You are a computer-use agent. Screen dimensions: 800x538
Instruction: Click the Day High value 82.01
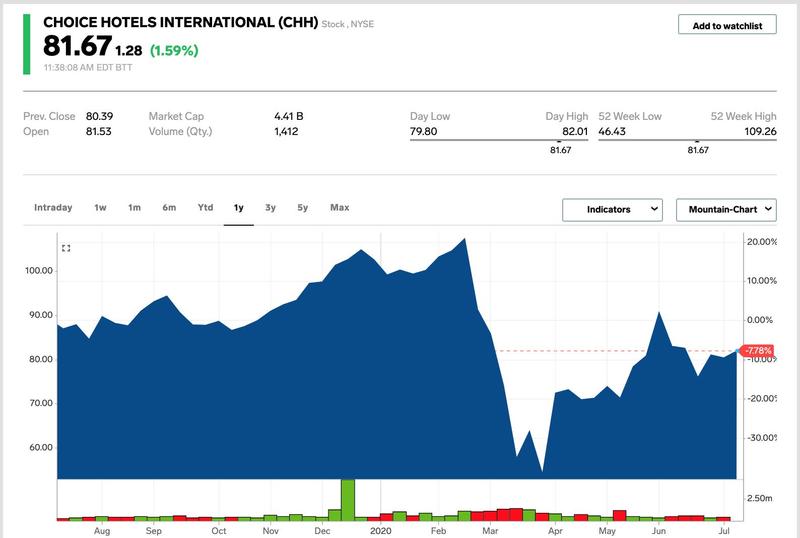click(575, 132)
